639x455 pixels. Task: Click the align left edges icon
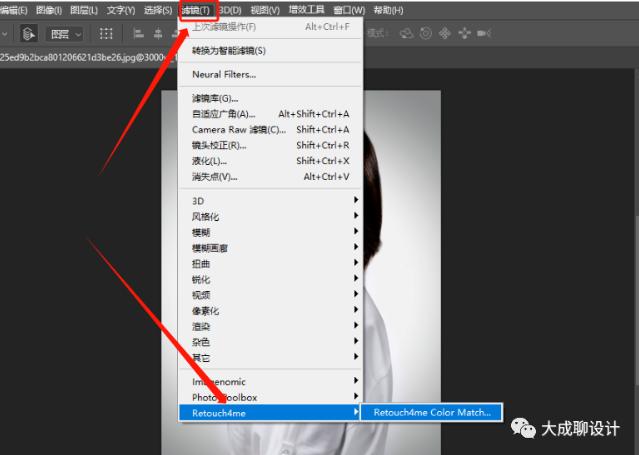point(139,33)
